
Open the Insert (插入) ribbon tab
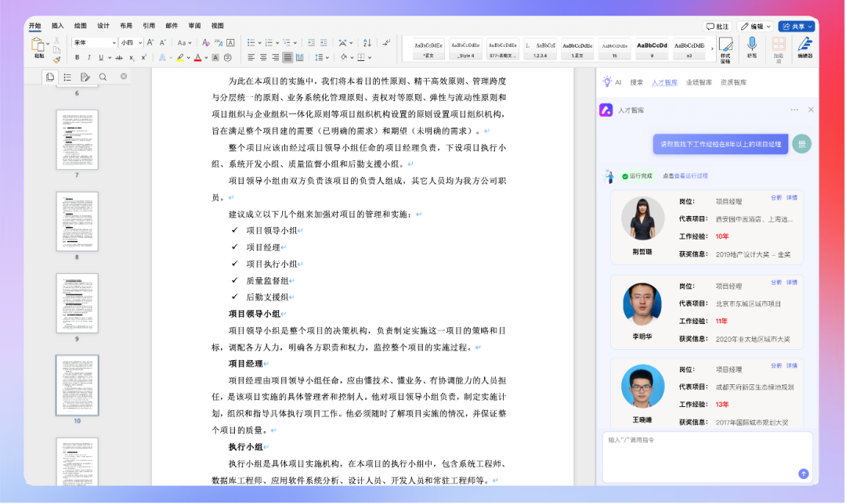coord(58,26)
